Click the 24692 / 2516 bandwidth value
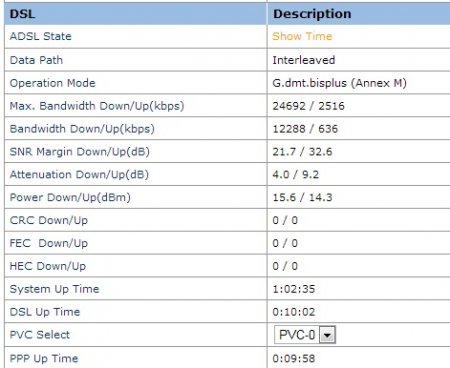The height and width of the screenshot is (368, 450). pyautogui.click(x=308, y=106)
